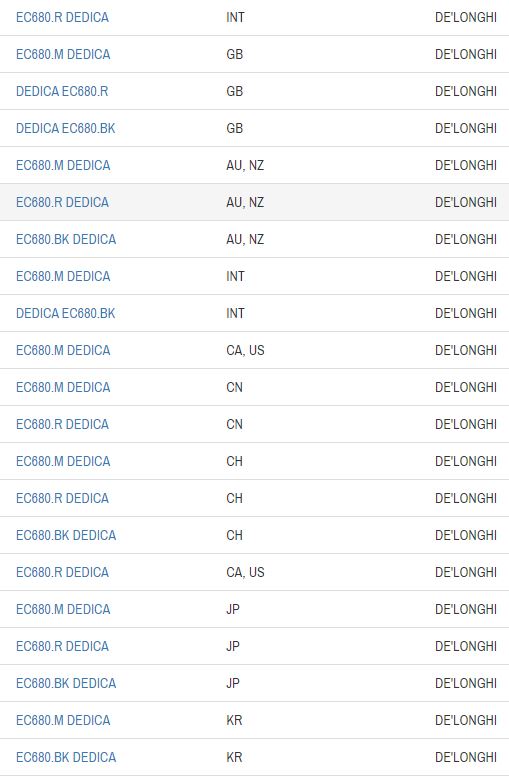Open EC680.M DEDICA link in INT row
Viewport: 509px width, 777px height.
[x=63, y=277]
